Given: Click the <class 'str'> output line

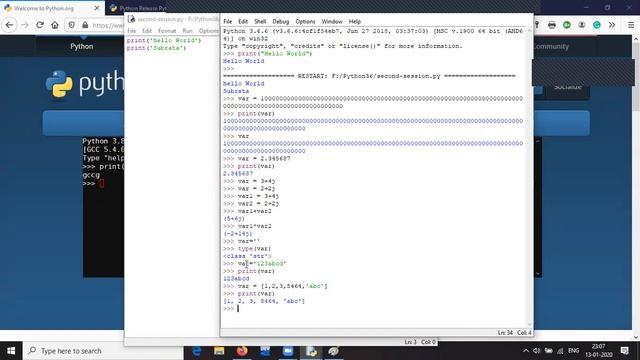Looking at the screenshot, I should 247,256.
